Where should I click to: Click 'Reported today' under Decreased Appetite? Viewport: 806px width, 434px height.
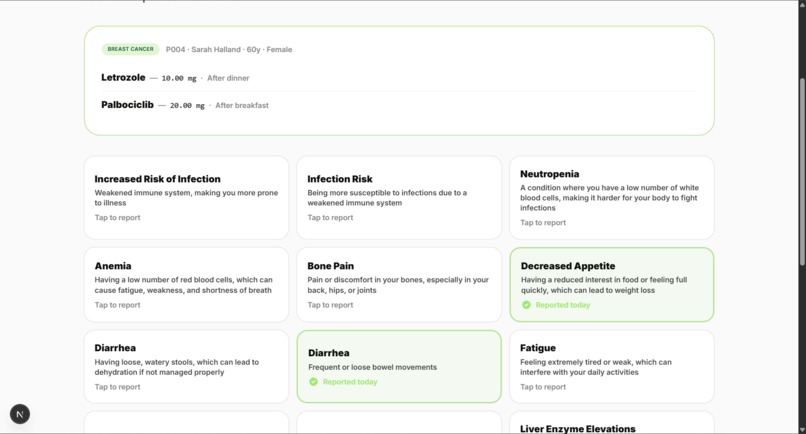click(x=563, y=305)
